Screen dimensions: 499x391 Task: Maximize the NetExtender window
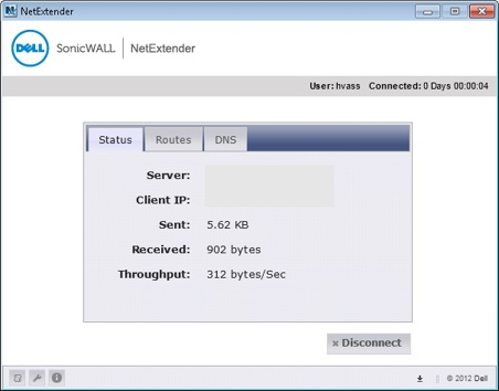point(455,12)
